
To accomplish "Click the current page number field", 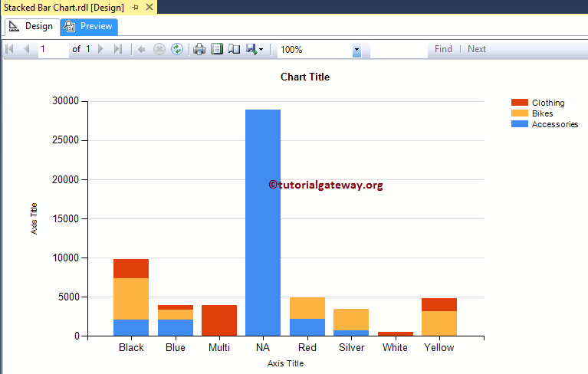I will tap(53, 50).
